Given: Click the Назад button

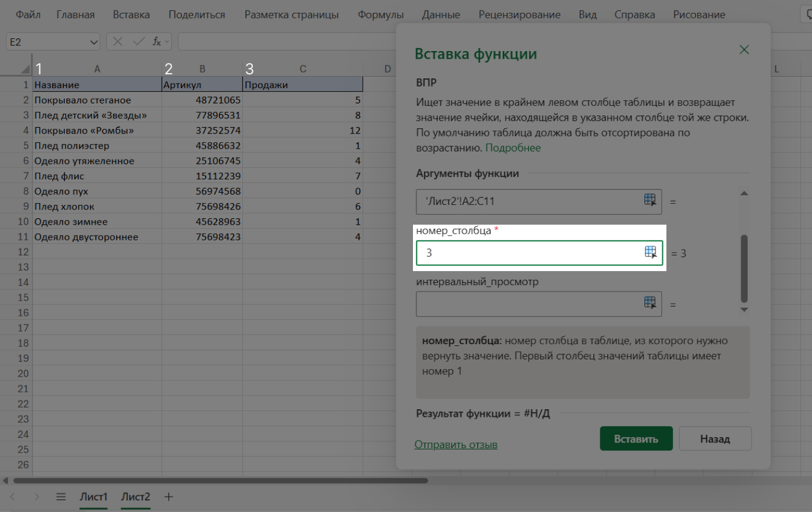Looking at the screenshot, I should click(x=715, y=439).
